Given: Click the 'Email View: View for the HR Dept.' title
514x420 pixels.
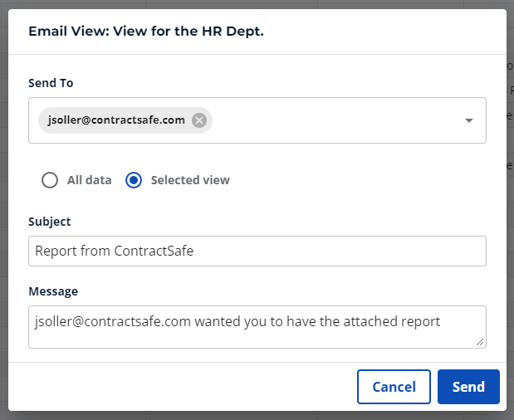Looking at the screenshot, I should coord(146,32).
